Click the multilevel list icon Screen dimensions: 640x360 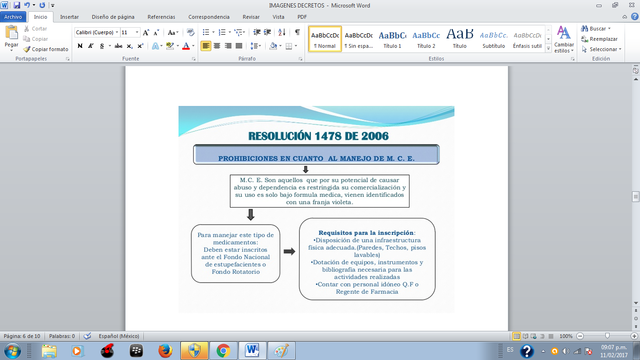click(x=238, y=32)
